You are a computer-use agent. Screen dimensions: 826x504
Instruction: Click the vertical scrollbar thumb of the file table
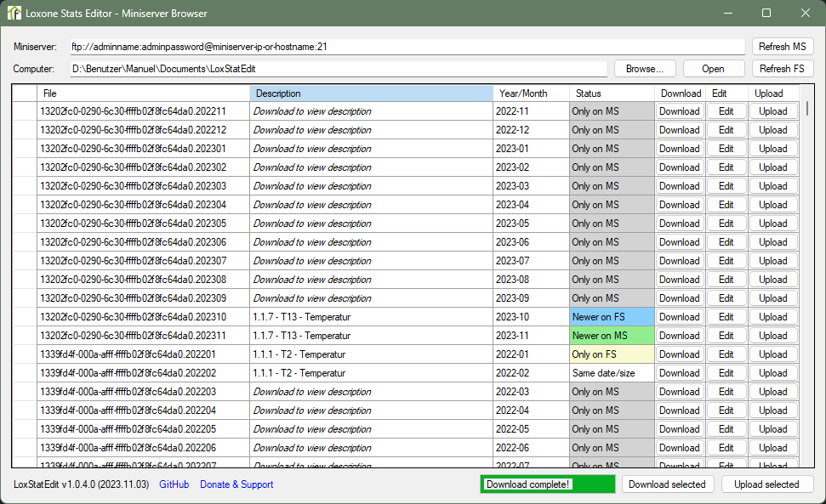(x=807, y=109)
